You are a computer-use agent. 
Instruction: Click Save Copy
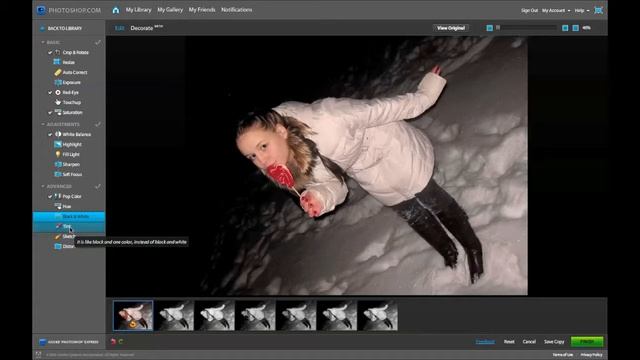pyautogui.click(x=554, y=342)
